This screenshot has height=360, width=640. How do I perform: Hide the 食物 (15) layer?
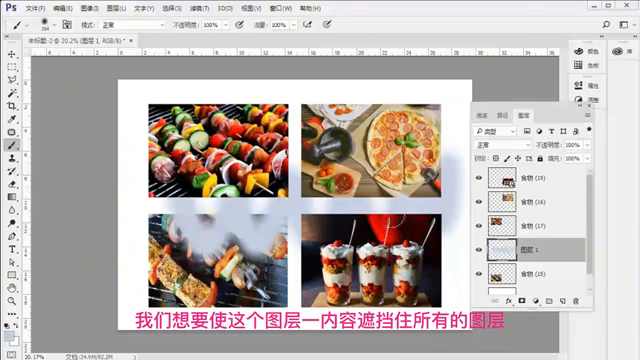point(479,274)
